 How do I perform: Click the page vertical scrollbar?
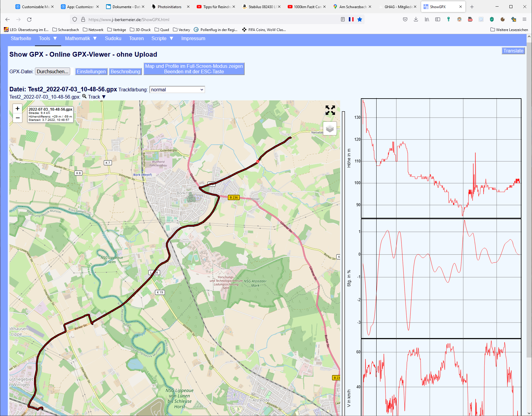pyautogui.click(x=529, y=211)
